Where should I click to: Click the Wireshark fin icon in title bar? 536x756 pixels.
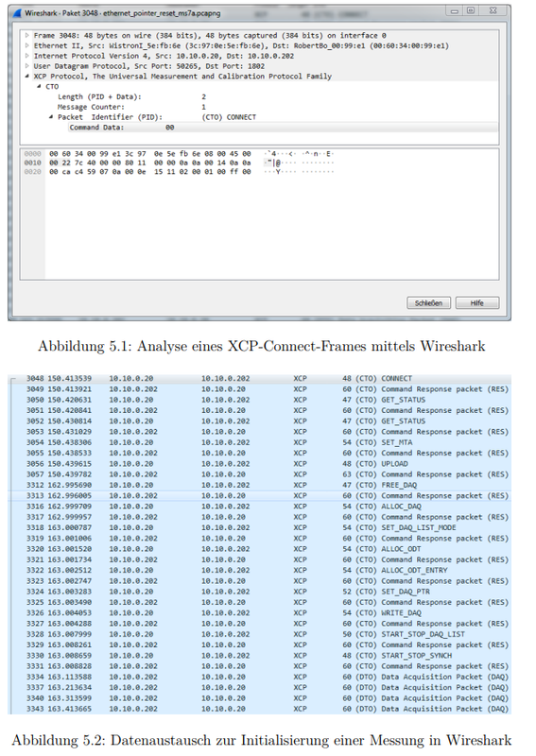point(17,13)
